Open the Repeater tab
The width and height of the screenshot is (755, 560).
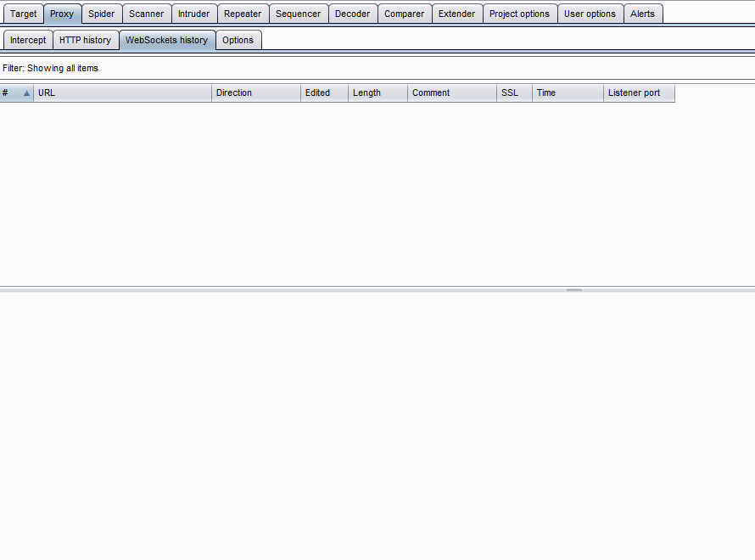pos(243,14)
